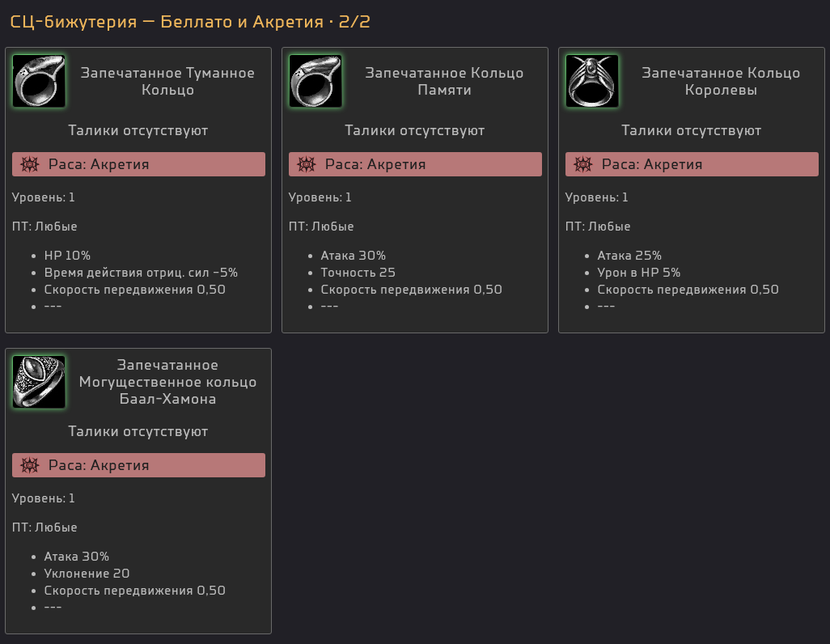Click the Запечатанное Кольцо Памяти ring icon
Screen dimensions: 830x644
(315, 81)
